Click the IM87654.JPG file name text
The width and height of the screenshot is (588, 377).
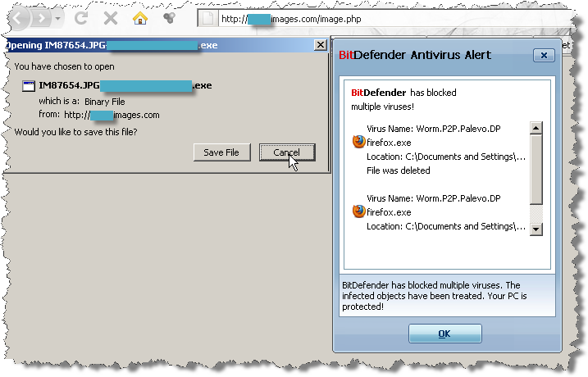[125, 85]
